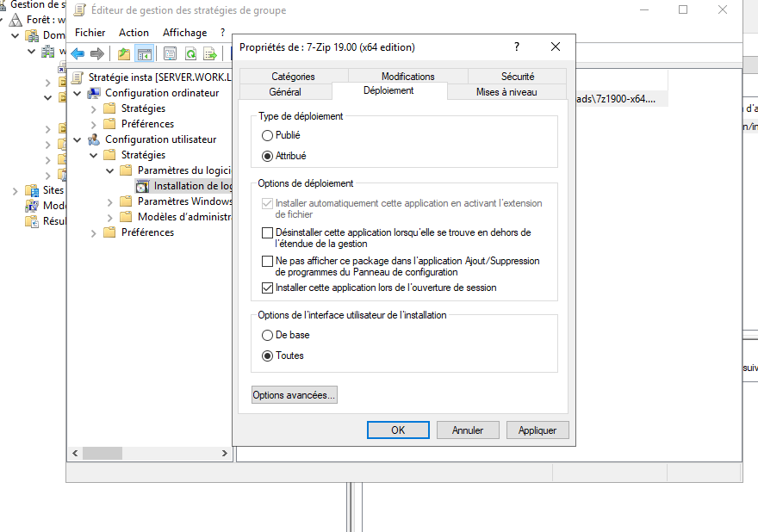The width and height of the screenshot is (758, 532).
Task: Select De base interface option
Action: [267, 335]
